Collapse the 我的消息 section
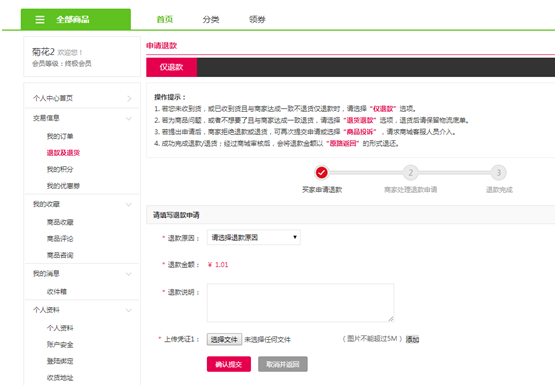 tap(129, 274)
